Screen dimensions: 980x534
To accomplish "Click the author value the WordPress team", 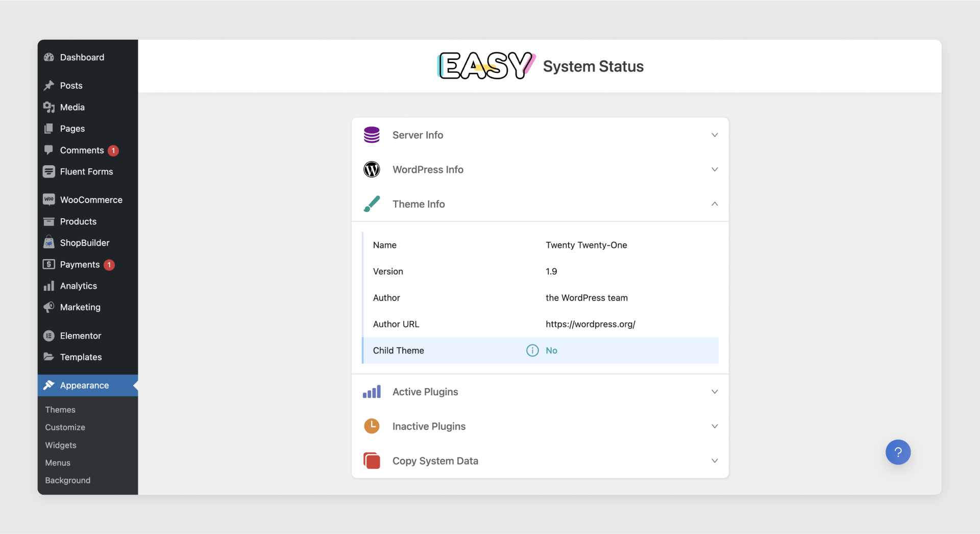I will pos(586,298).
